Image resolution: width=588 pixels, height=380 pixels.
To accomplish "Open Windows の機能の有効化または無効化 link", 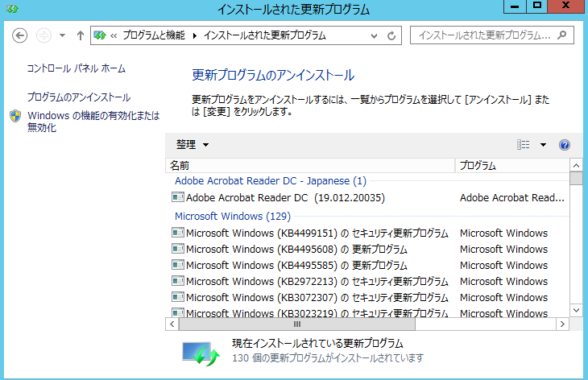I will point(93,122).
